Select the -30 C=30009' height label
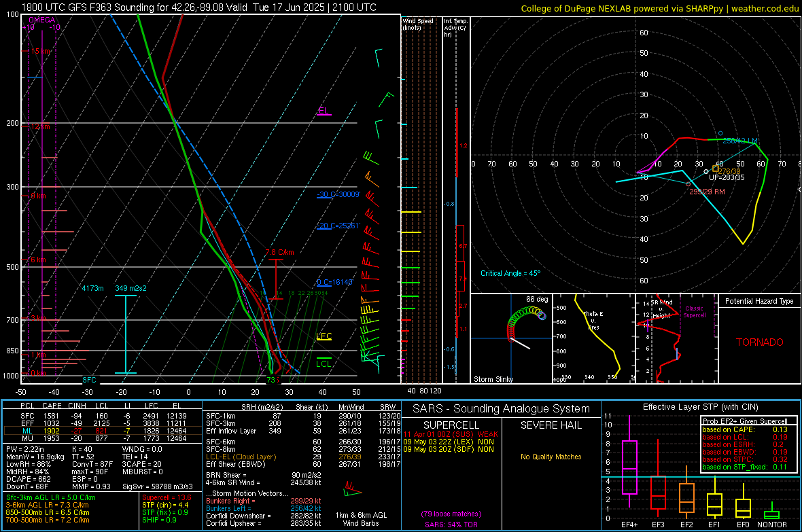The width and height of the screenshot is (802, 532). [x=338, y=195]
